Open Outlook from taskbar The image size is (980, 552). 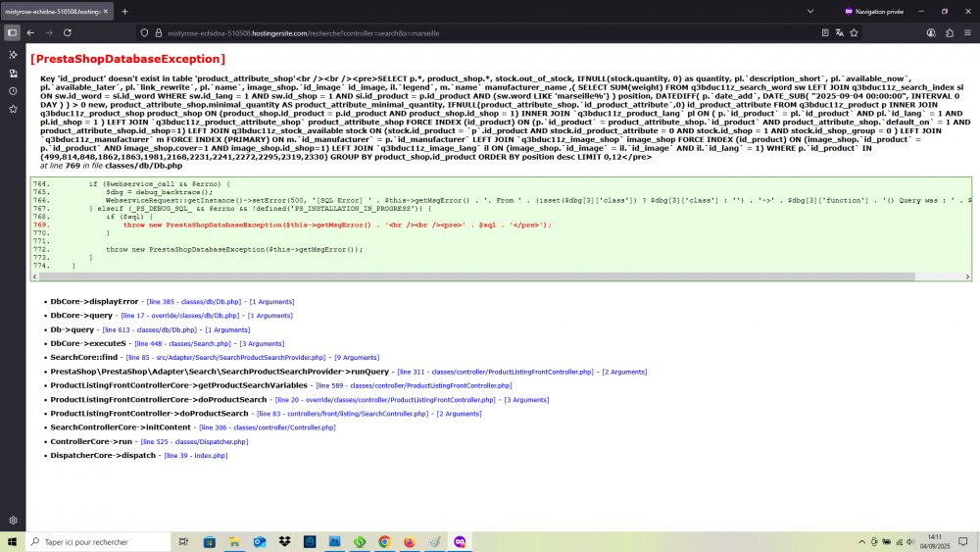click(x=260, y=542)
